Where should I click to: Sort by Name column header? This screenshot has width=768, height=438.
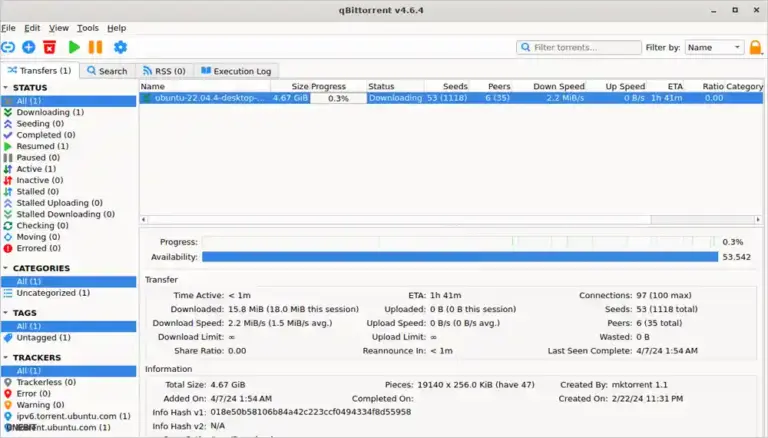[205, 86]
